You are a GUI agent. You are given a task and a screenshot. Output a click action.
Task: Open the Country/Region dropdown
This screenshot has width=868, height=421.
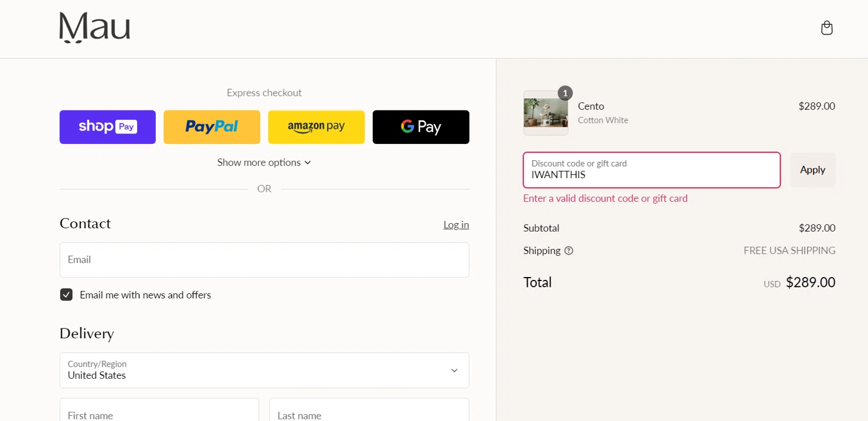pos(264,370)
